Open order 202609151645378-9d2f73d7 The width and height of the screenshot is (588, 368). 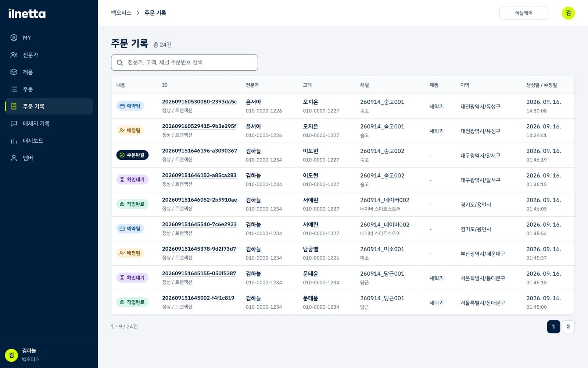199,249
